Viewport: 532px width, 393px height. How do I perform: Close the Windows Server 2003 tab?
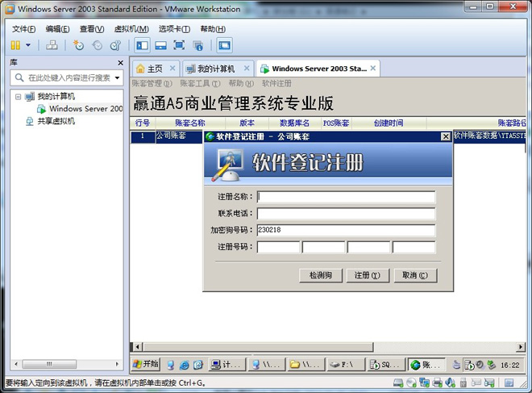pyautogui.click(x=373, y=69)
